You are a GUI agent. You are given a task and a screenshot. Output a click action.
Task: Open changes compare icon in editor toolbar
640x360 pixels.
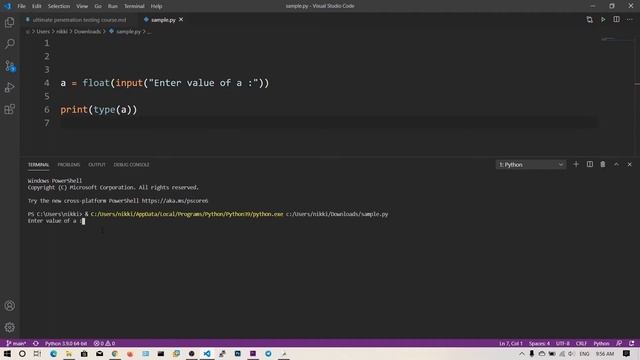(589, 20)
